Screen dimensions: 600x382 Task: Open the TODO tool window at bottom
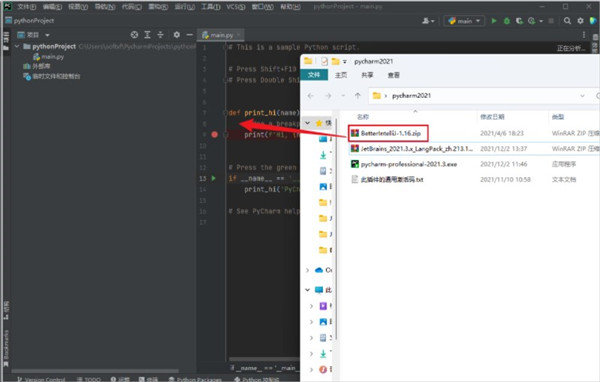[x=89, y=379]
